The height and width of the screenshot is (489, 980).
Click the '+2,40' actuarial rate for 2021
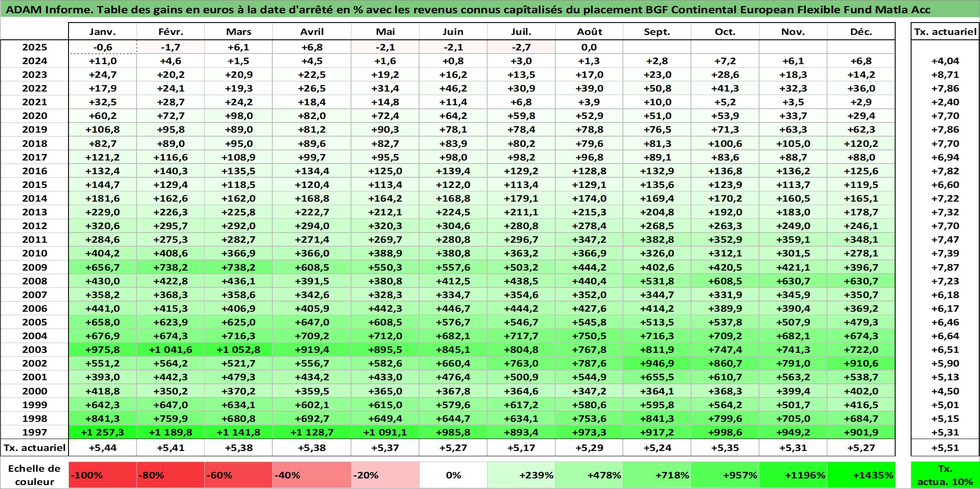945,102
